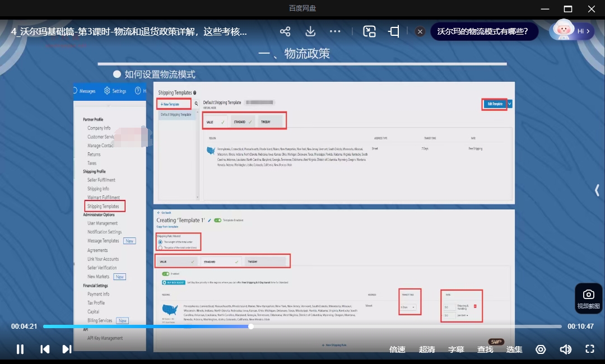
Task: Open the 选集 episode list
Action: coord(514,349)
